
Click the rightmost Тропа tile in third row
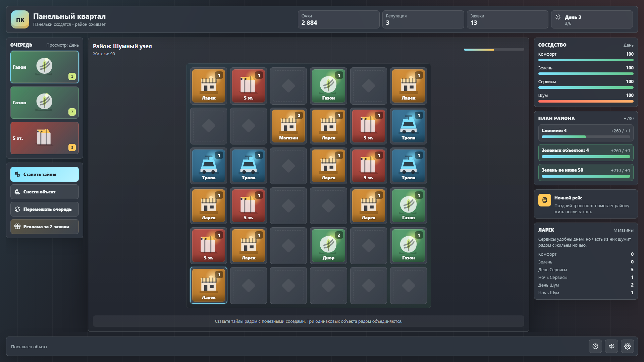point(409,166)
